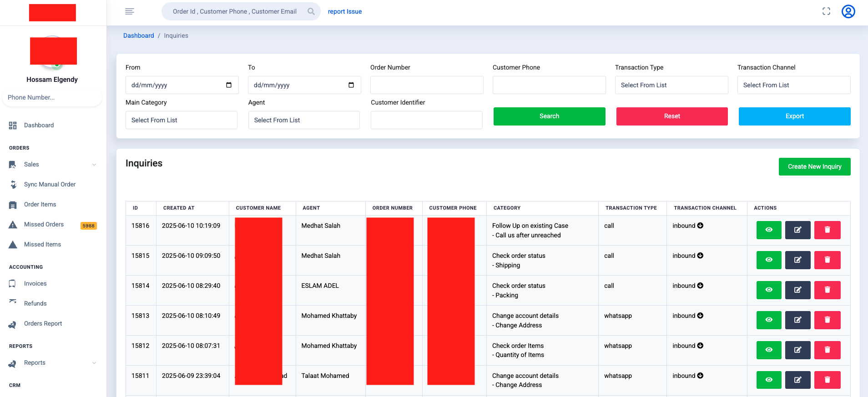Edit inquiry 15813 with pencil icon
Image resolution: width=868 pixels, height=397 pixels.
click(x=797, y=320)
